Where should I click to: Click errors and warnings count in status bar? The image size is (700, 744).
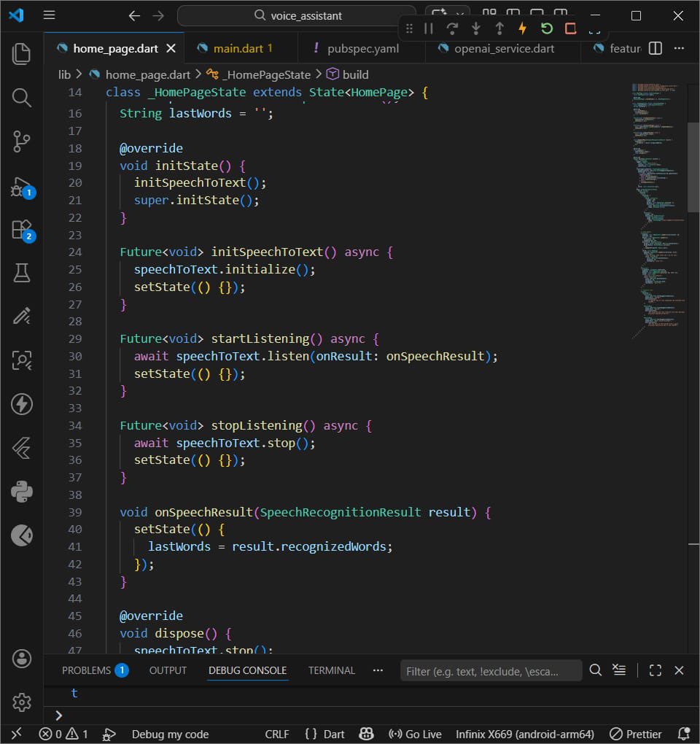click(63, 734)
